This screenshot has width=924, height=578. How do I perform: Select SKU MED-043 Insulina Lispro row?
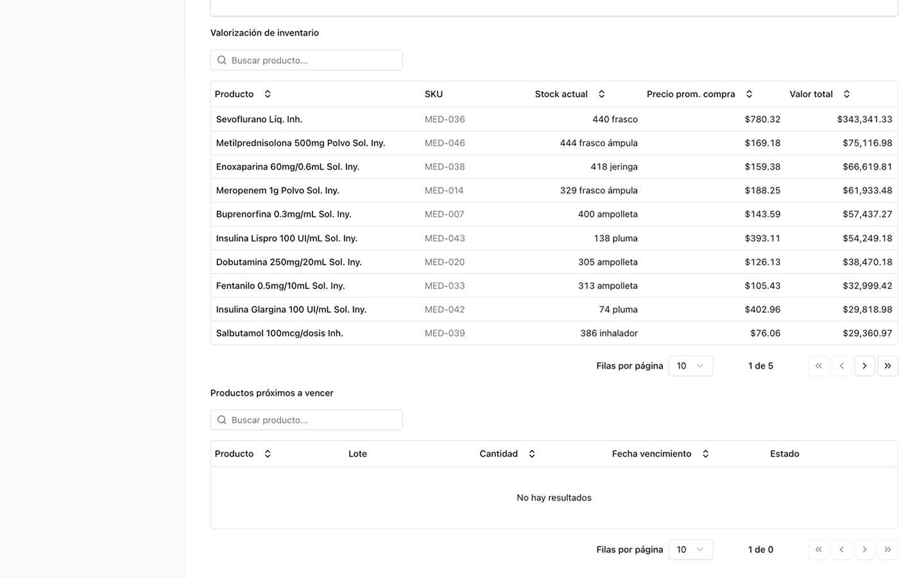444,238
